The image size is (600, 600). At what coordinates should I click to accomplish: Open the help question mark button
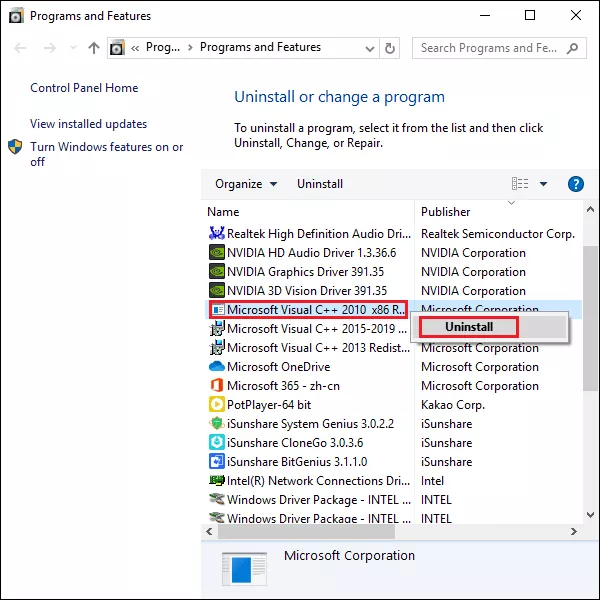pyautogui.click(x=576, y=184)
